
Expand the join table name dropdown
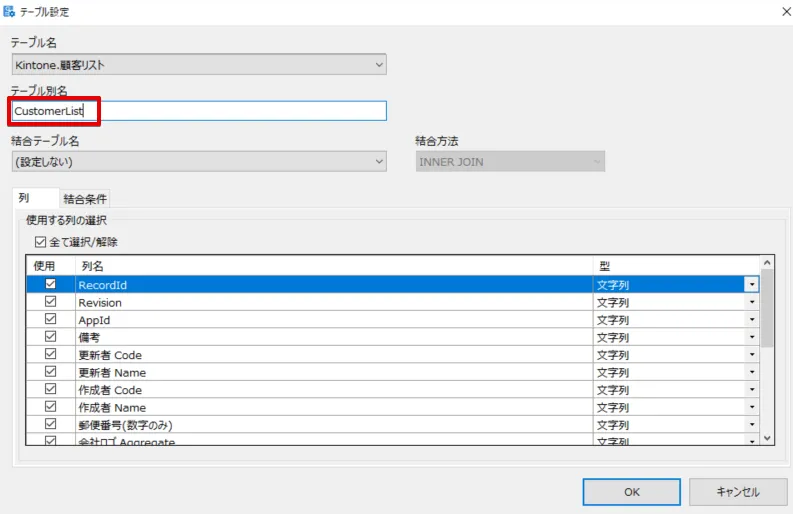[x=378, y=161]
